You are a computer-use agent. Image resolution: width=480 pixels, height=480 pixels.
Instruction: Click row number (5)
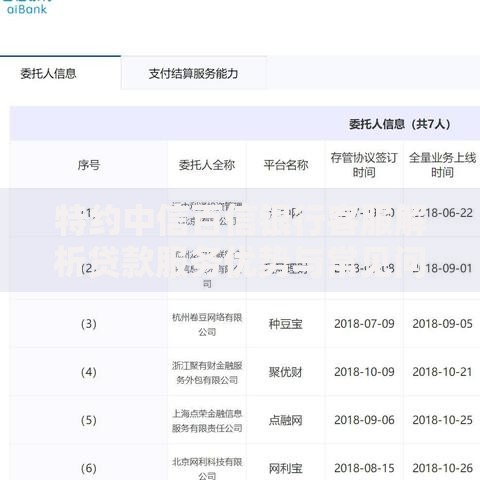coord(89,420)
